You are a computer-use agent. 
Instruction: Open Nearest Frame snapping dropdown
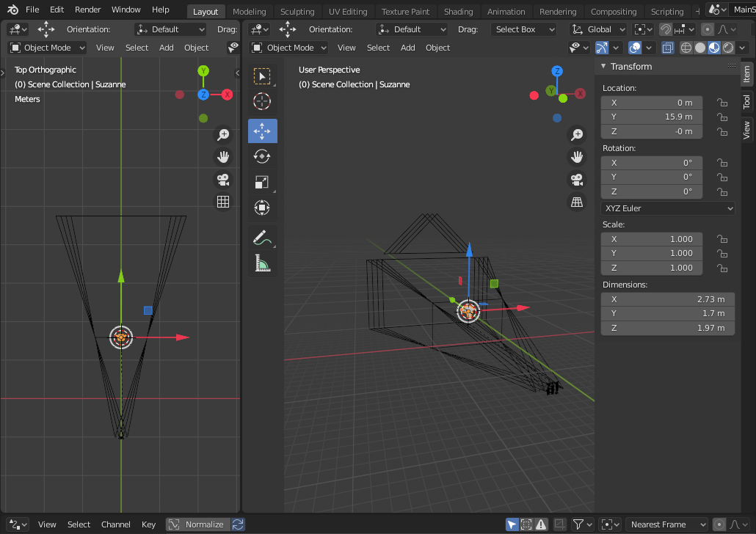(x=666, y=524)
